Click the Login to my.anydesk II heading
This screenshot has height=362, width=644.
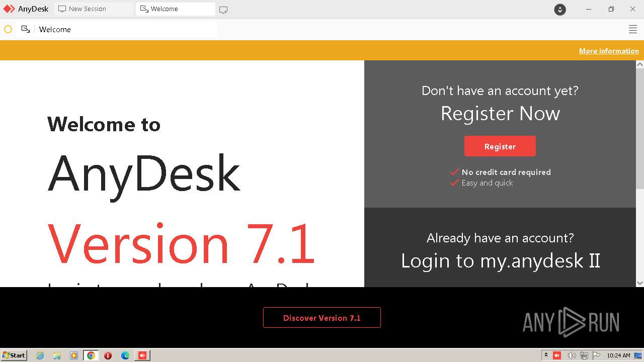pos(501,260)
